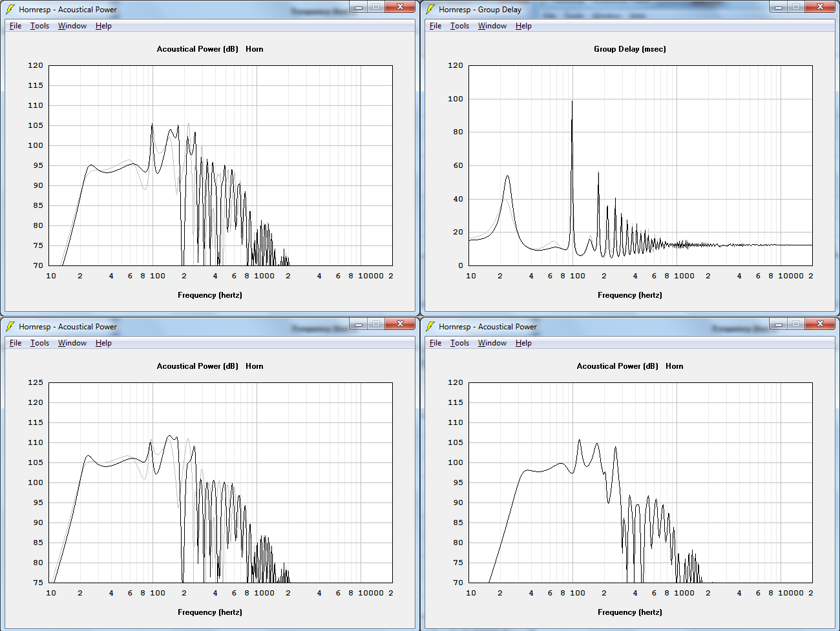Minimize the bottom-right Acoustical Power window
The height and width of the screenshot is (631, 840).
[779, 324]
